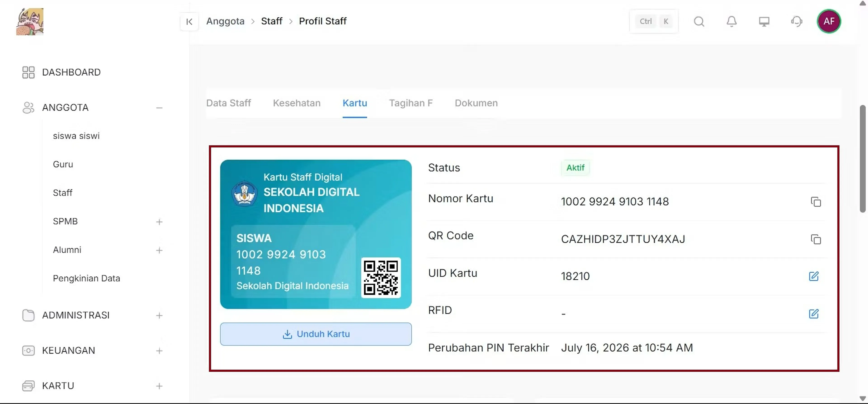This screenshot has height=404, width=868.
Task: Expand the SPMB submenu
Action: (x=159, y=222)
